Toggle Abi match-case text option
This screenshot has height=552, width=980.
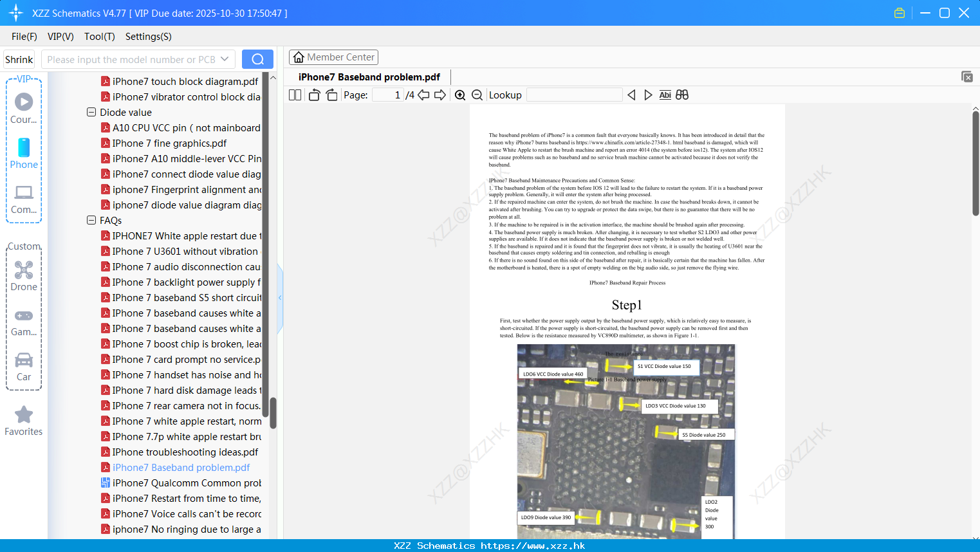tap(665, 95)
